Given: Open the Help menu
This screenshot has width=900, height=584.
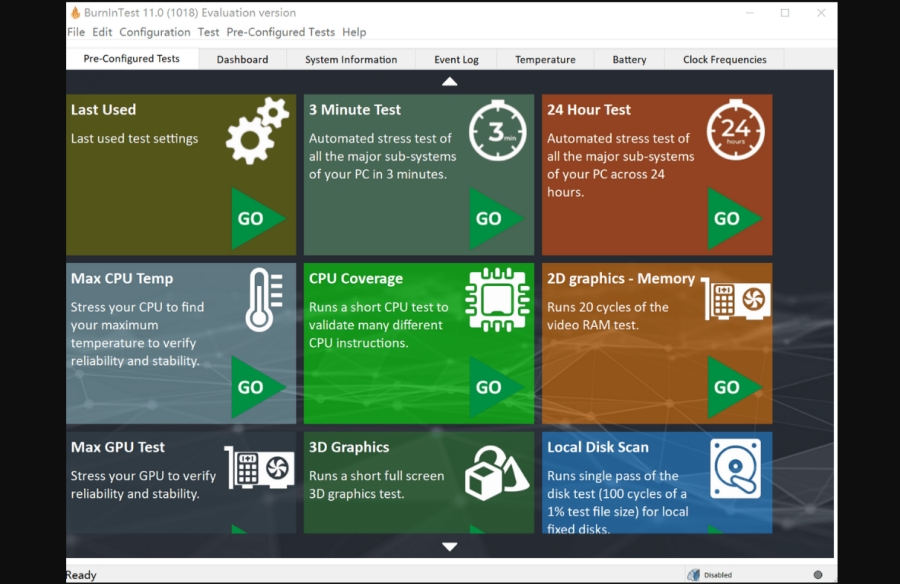Looking at the screenshot, I should pos(354,32).
